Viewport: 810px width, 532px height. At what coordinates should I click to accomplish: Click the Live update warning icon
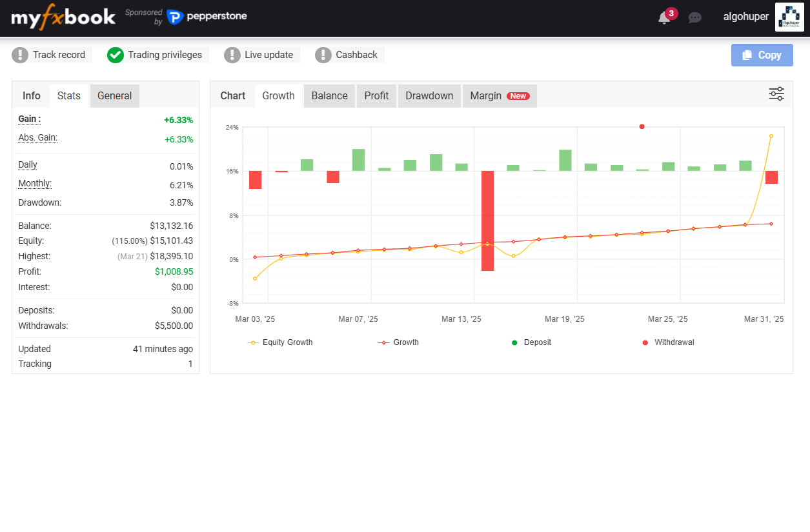click(232, 55)
